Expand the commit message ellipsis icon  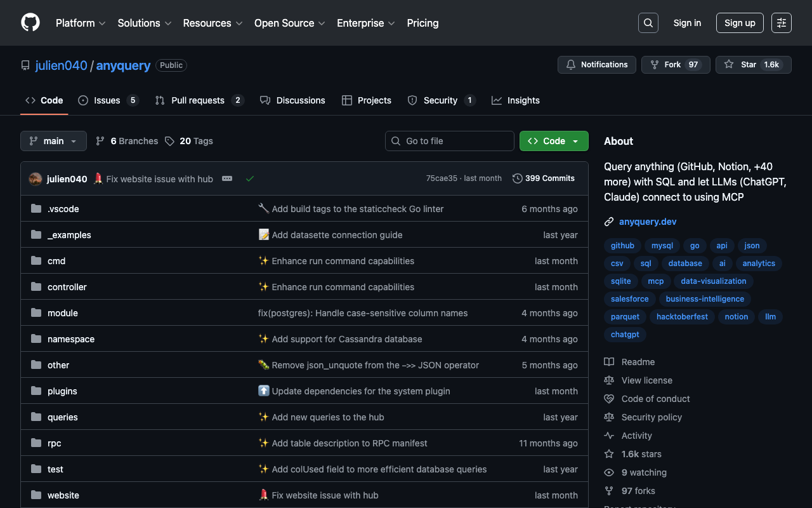[227, 179]
